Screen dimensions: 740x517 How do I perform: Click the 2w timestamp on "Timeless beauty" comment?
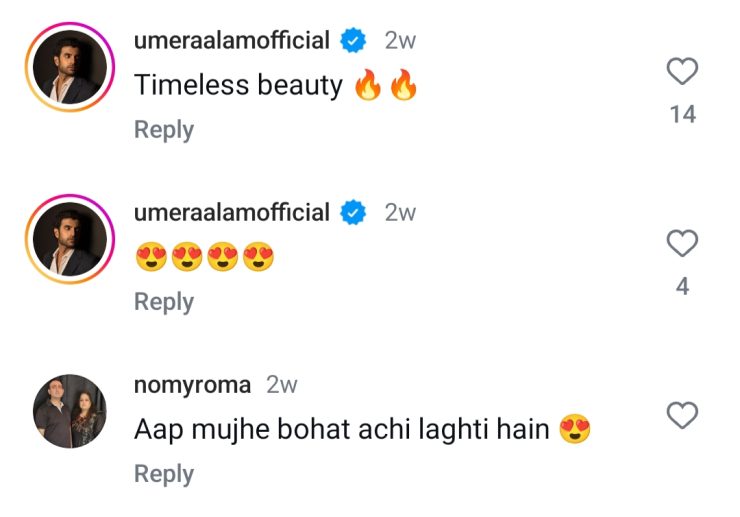pyautogui.click(x=400, y=41)
